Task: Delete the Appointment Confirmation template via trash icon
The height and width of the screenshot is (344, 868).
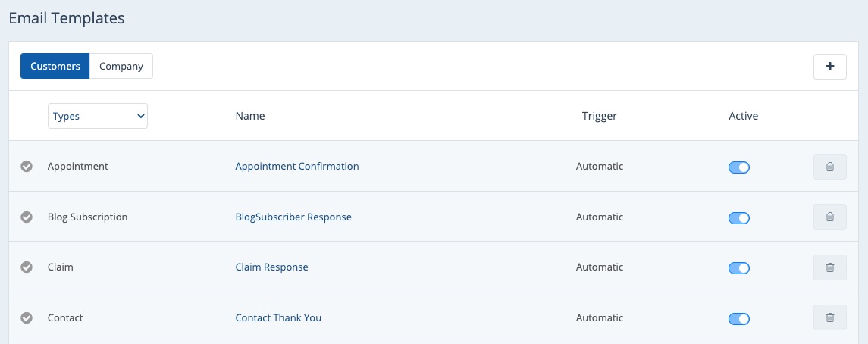Action: [829, 167]
